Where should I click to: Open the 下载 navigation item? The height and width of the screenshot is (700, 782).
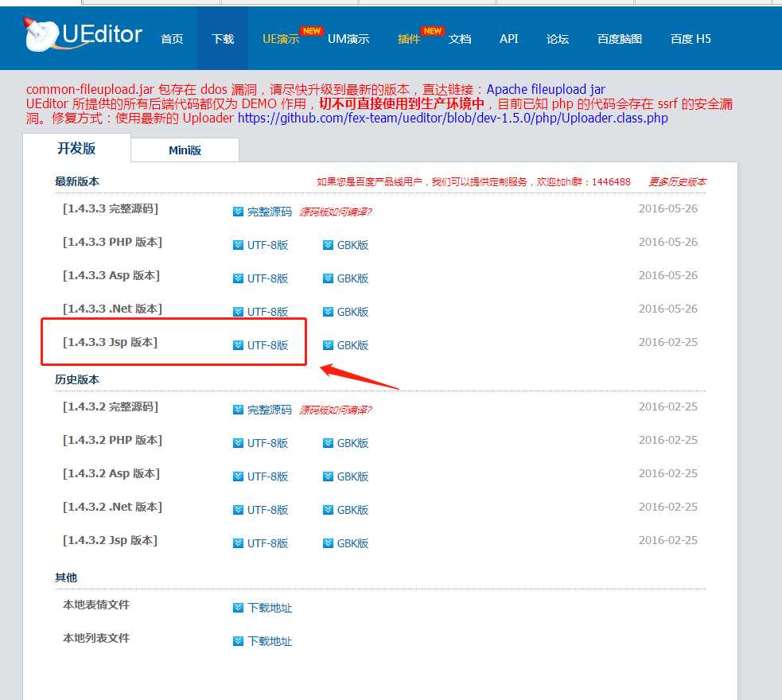223,39
